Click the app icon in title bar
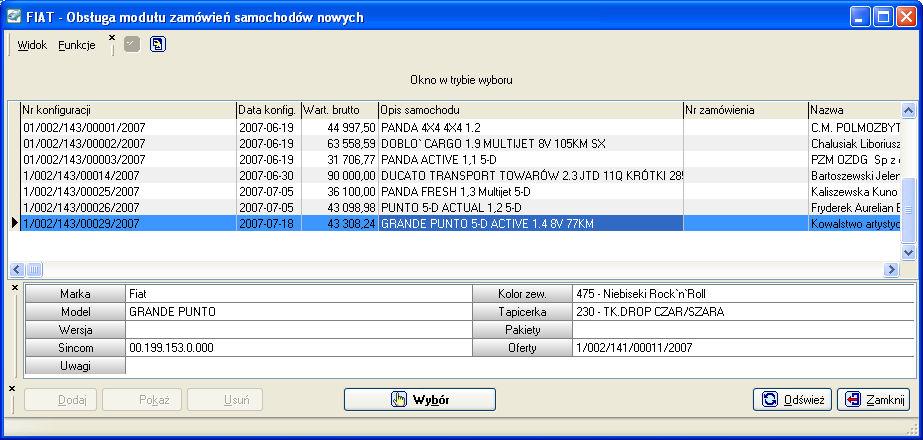Screen dimensions: 923x440 13,17
